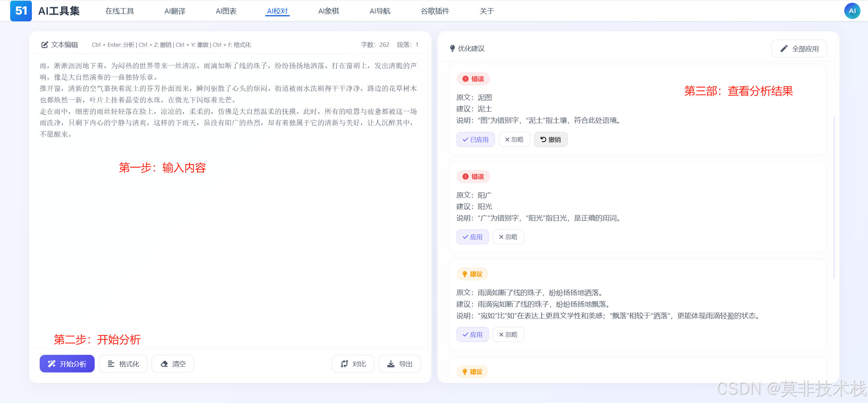Click the 优化建议 lightbulb icon

(x=452, y=49)
